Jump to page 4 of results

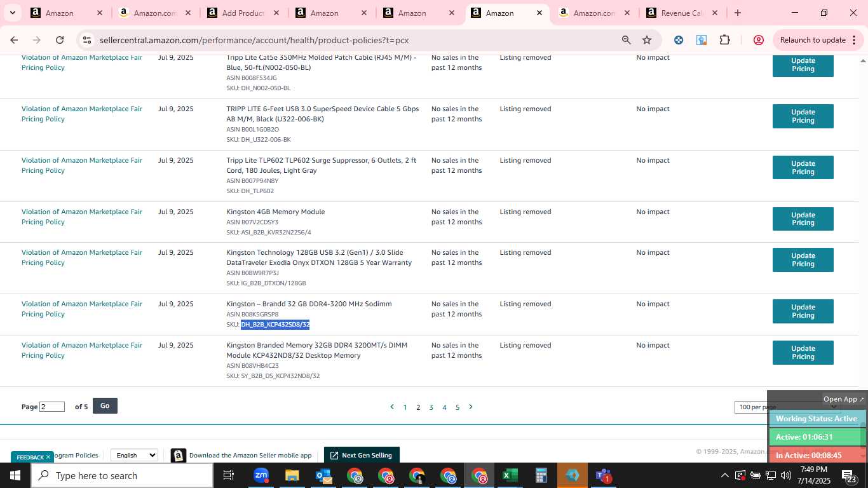click(444, 407)
